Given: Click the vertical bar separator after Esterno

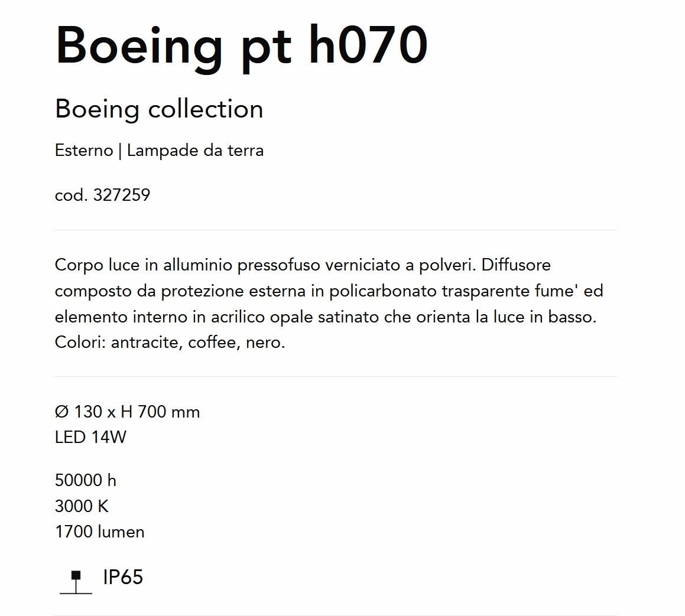Looking at the screenshot, I should pos(120,151).
